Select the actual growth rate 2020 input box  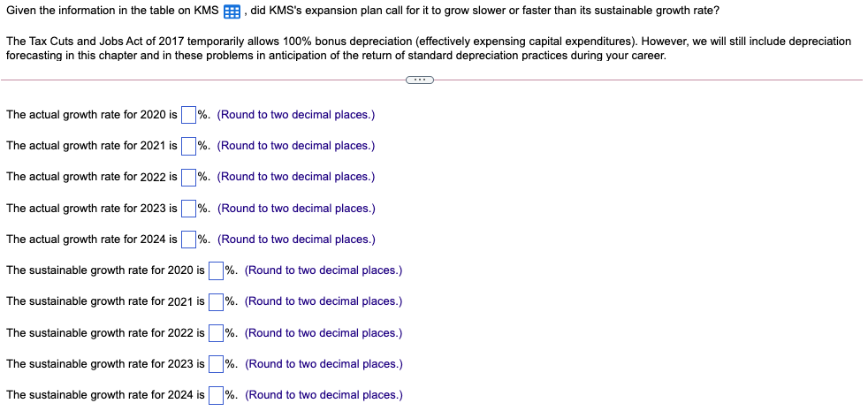(x=188, y=115)
